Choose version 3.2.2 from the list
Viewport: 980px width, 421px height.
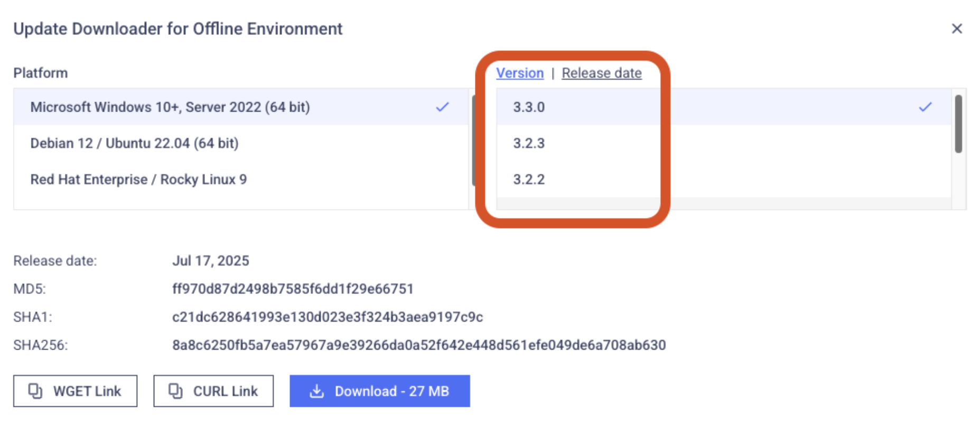tap(529, 180)
